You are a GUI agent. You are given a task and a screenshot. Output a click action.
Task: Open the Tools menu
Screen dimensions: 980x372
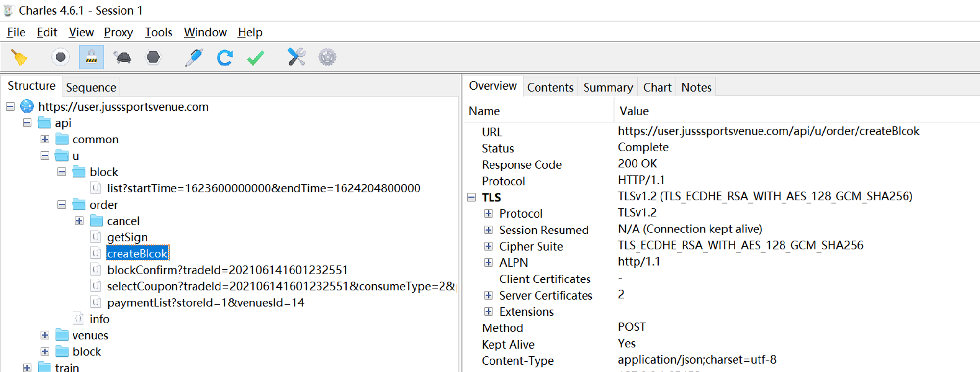pyautogui.click(x=159, y=32)
